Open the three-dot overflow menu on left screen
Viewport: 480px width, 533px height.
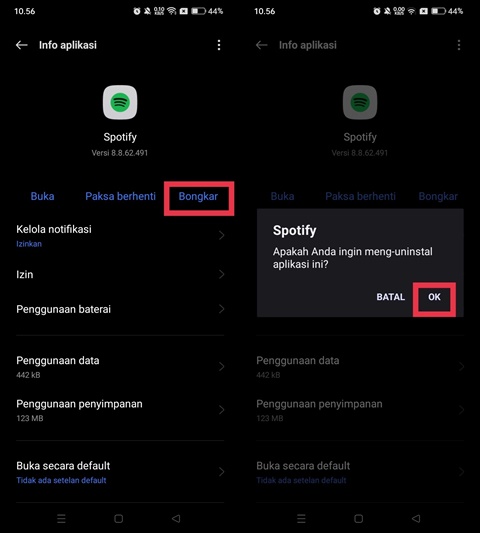(x=219, y=45)
